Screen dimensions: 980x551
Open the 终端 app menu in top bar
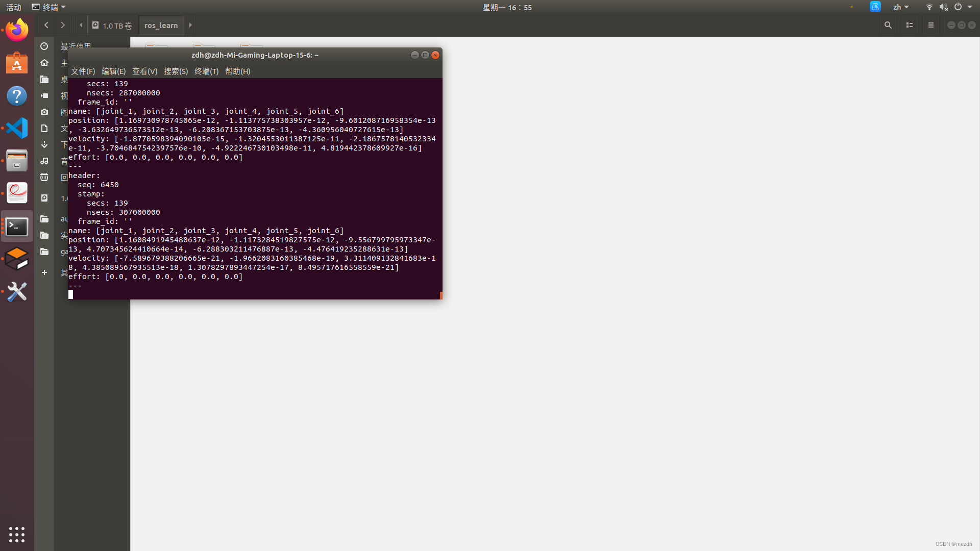coord(49,7)
